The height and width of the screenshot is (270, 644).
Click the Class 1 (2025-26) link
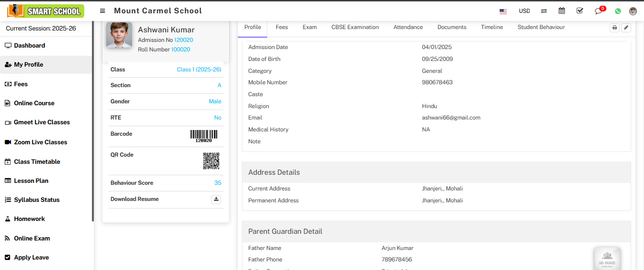point(199,70)
